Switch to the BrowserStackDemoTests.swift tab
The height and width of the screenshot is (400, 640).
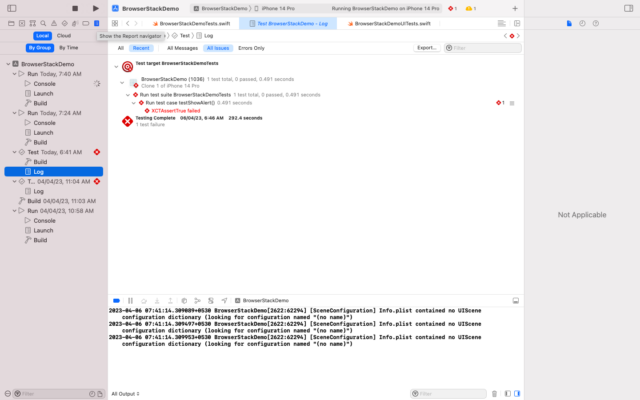[190, 22]
